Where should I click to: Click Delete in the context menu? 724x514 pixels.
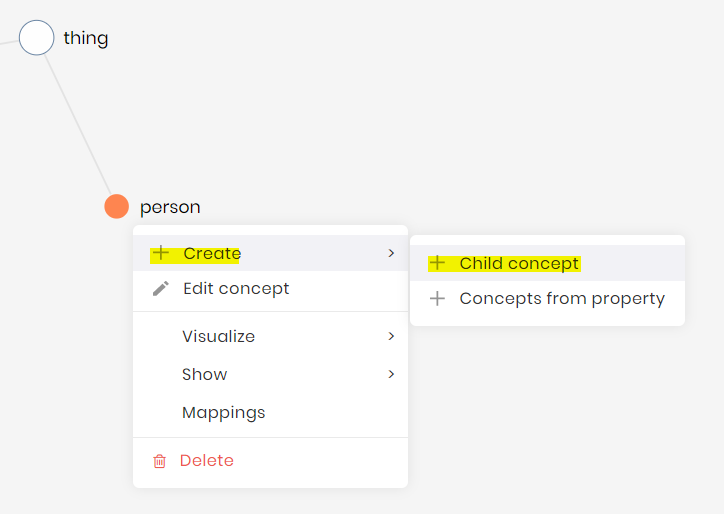(206, 460)
